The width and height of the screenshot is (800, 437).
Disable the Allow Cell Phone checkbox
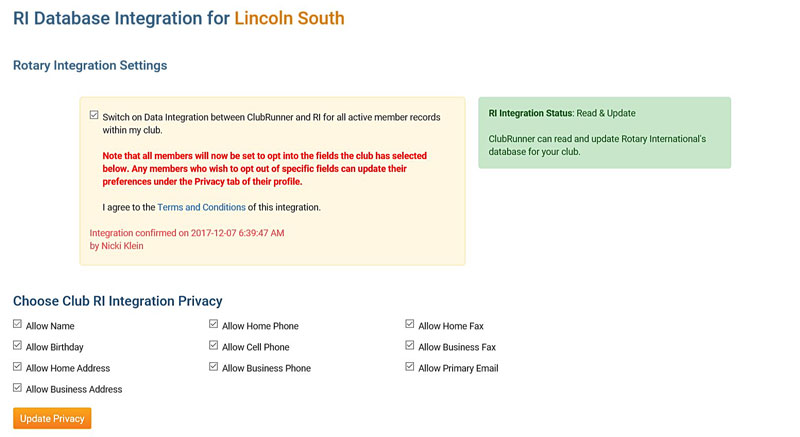coord(214,346)
